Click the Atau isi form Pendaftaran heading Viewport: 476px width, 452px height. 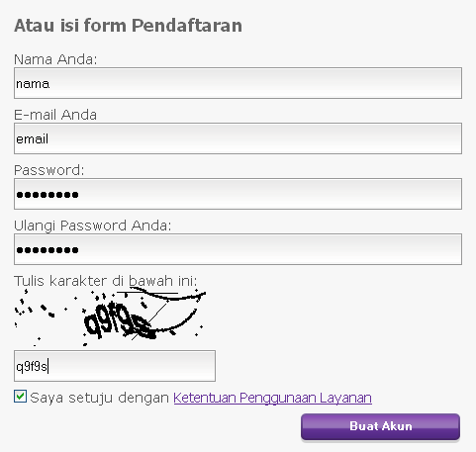coord(128,26)
